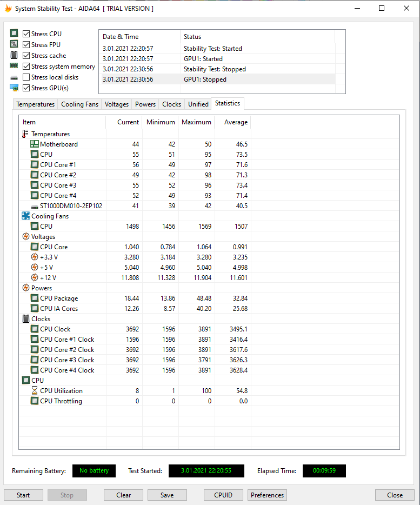Screen dimensions: 420x505
Task: Open the CPUID panel
Action: tap(223, 495)
